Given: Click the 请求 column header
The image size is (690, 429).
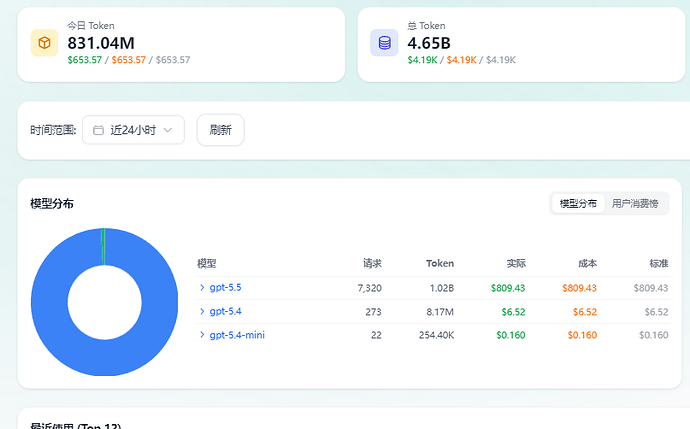Looking at the screenshot, I should pos(372,264).
